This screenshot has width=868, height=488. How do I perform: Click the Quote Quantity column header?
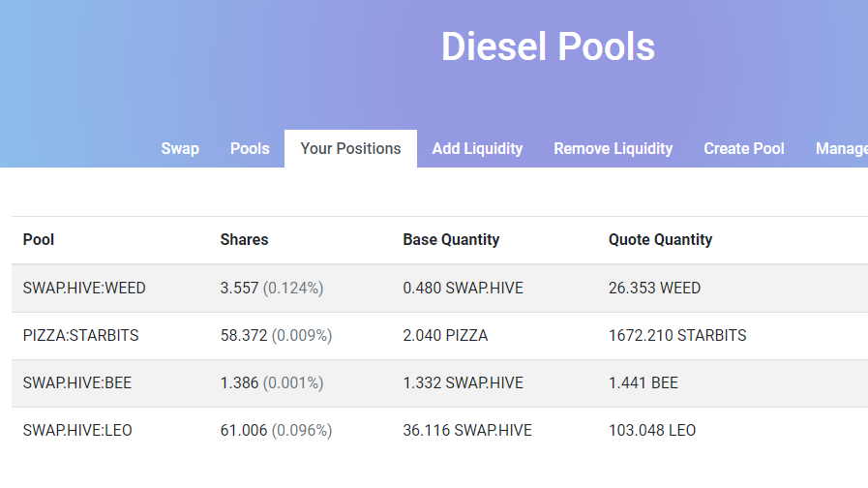tap(660, 240)
